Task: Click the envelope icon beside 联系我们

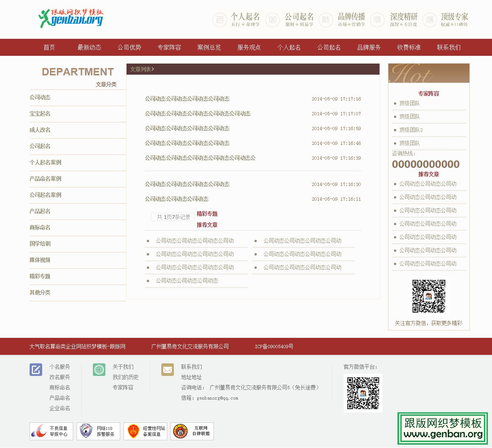Action: 167,369
